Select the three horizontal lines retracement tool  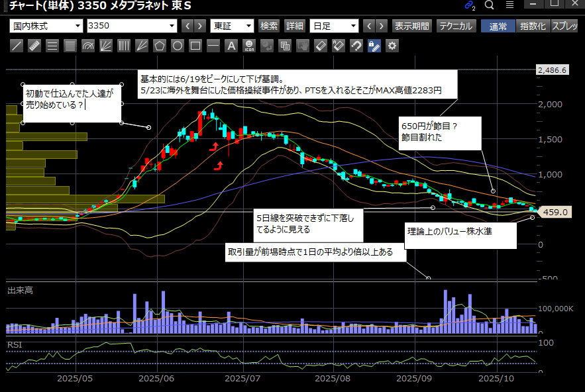[52, 46]
